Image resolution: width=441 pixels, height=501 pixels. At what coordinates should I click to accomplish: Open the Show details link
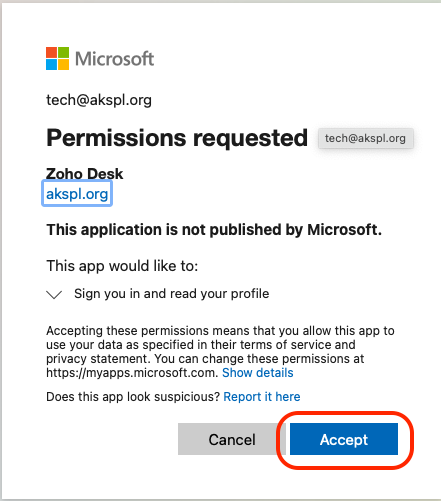(x=258, y=372)
